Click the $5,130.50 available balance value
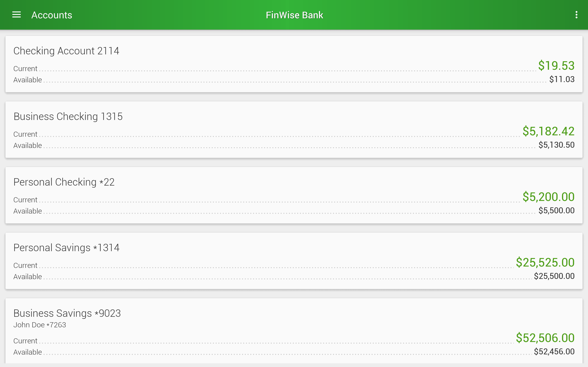This screenshot has width=588, height=367. 556,145
